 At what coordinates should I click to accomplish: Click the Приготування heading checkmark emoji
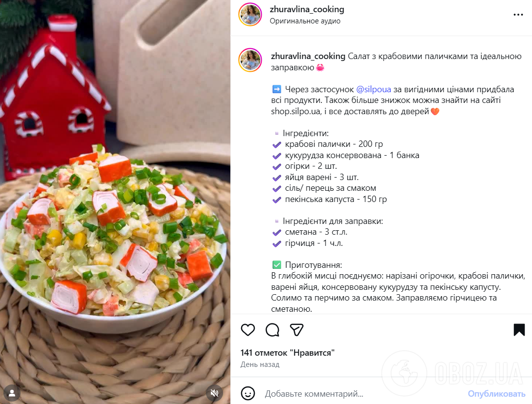click(x=277, y=265)
